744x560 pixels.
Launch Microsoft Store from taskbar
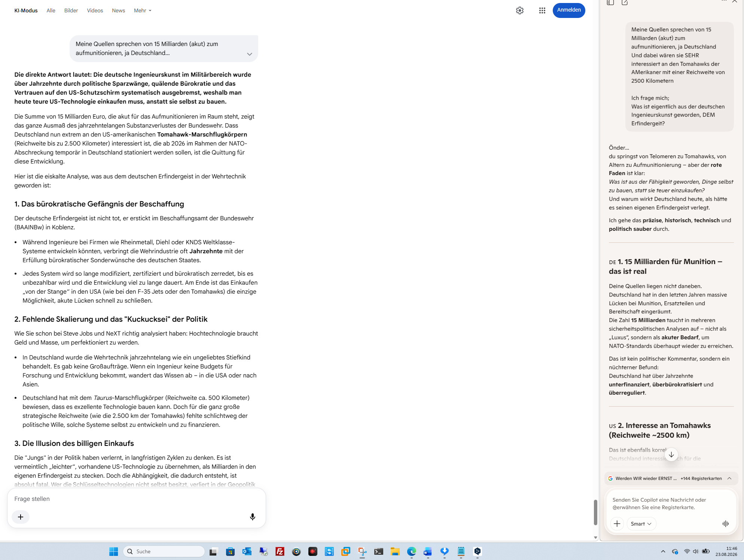coord(230,551)
